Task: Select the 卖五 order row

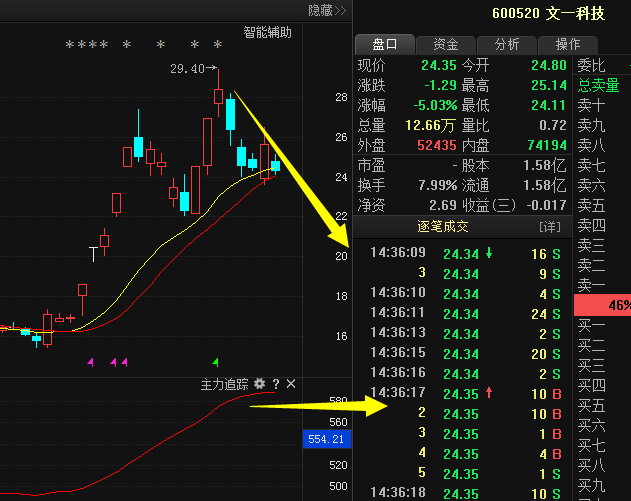Action: [602, 206]
